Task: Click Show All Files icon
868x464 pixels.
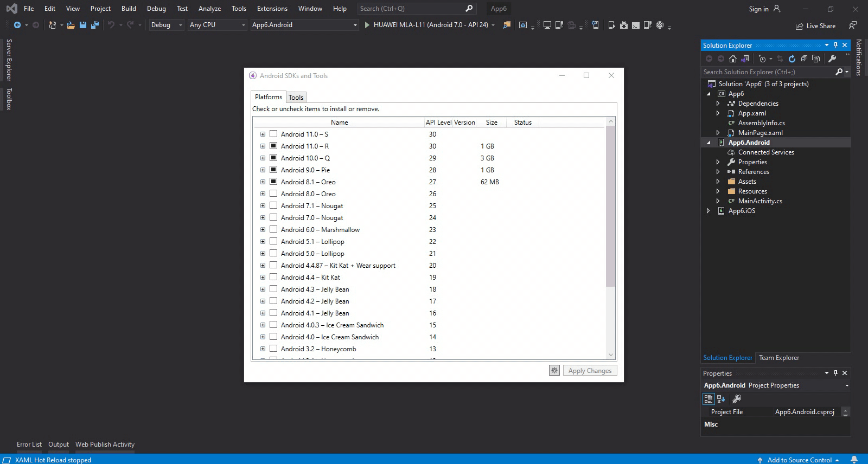Action: coord(816,59)
